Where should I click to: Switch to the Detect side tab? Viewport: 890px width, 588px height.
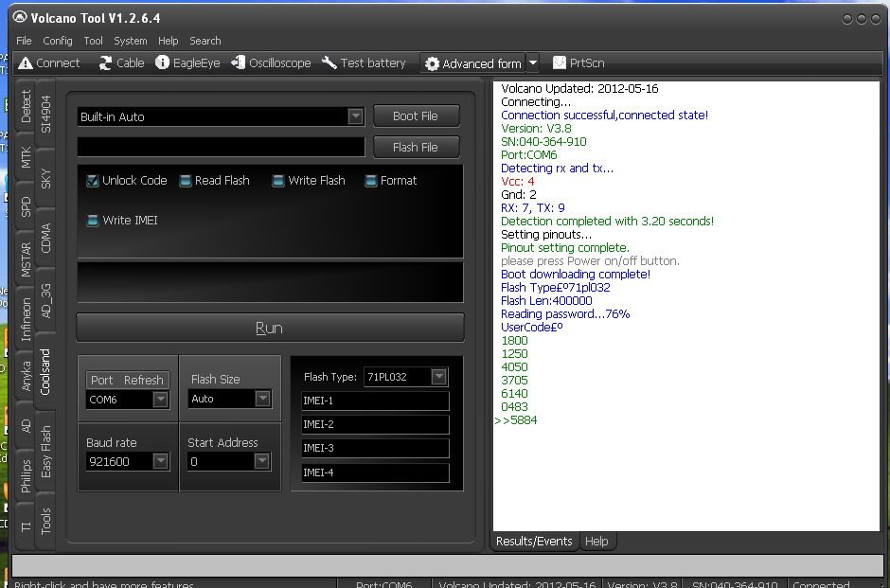pyautogui.click(x=26, y=106)
